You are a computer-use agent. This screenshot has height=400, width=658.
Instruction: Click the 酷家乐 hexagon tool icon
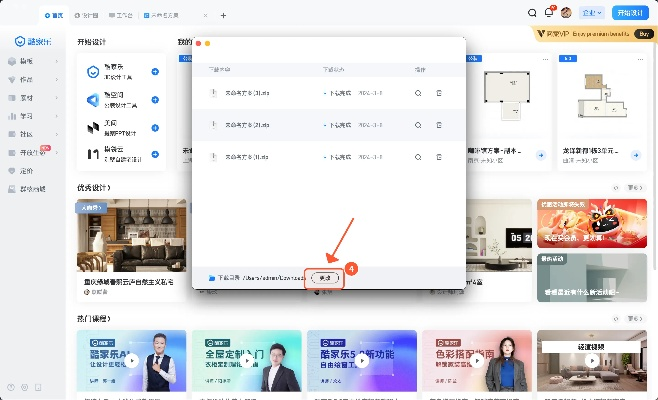click(93, 72)
